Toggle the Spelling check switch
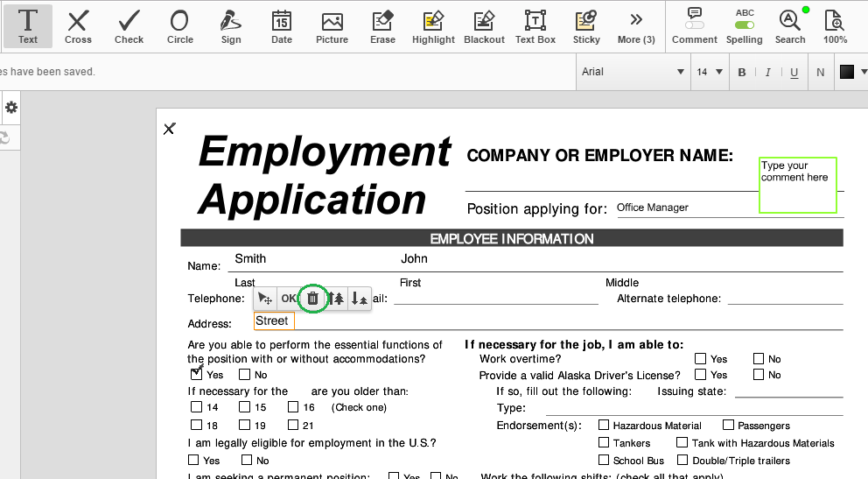The image size is (868, 479). (745, 25)
